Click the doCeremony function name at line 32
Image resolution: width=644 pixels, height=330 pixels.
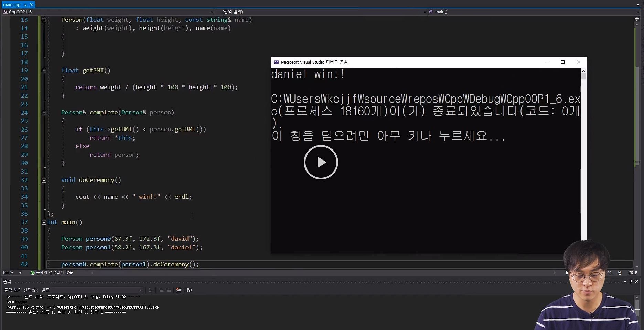click(x=96, y=180)
